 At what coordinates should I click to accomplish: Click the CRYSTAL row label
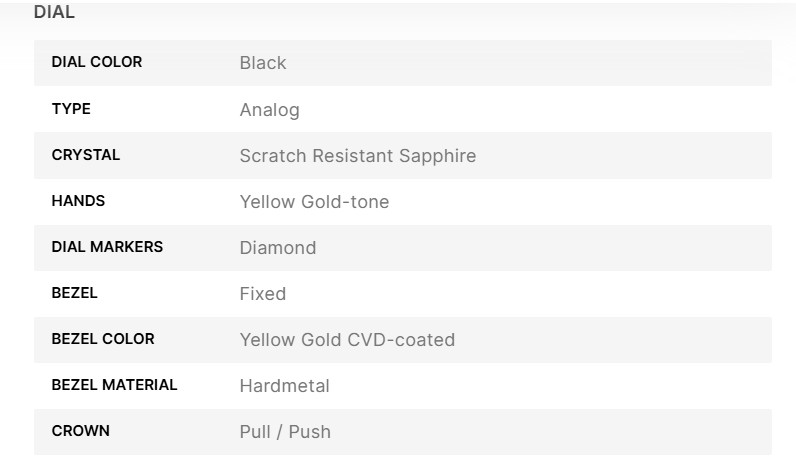pyautogui.click(x=85, y=155)
